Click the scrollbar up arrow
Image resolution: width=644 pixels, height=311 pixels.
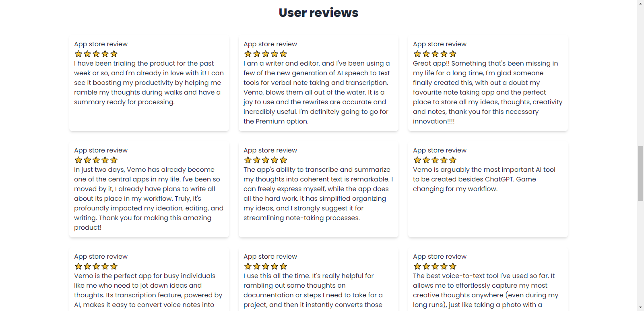pos(640,3)
